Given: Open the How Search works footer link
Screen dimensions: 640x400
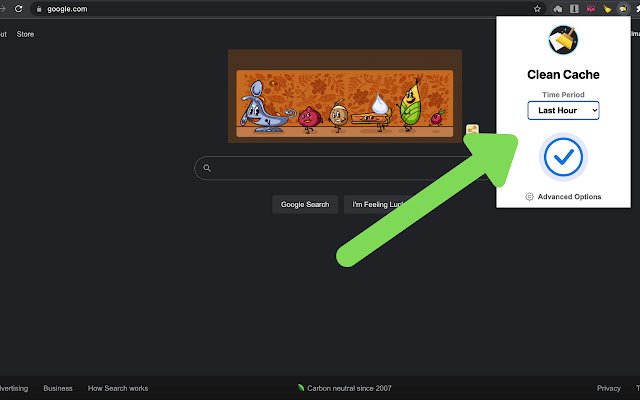Looking at the screenshot, I should point(118,388).
